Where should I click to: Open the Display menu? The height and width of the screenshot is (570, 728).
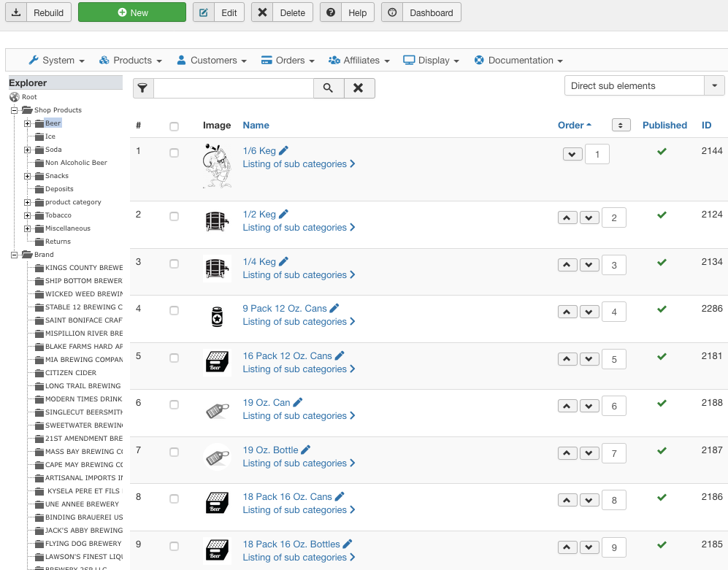(432, 61)
